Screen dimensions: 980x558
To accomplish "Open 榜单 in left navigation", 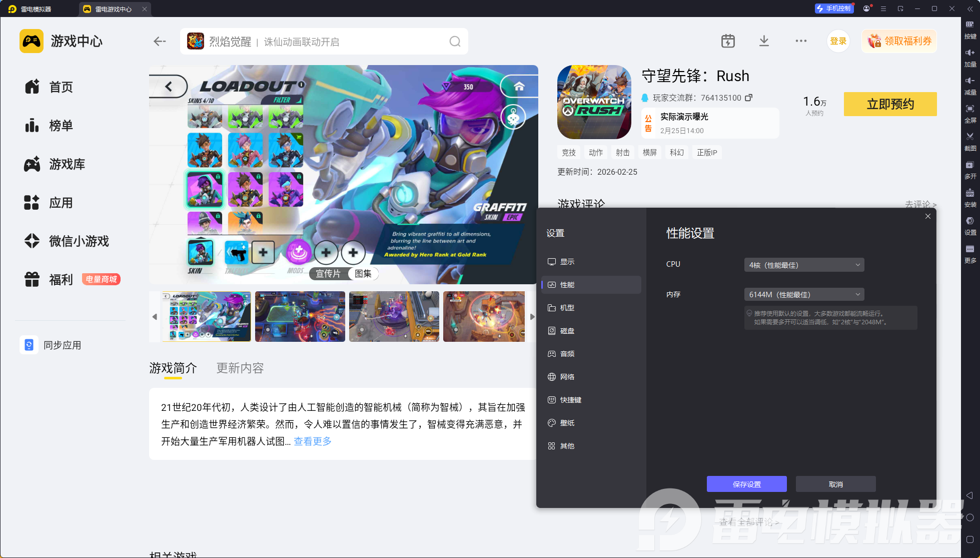I will point(61,126).
